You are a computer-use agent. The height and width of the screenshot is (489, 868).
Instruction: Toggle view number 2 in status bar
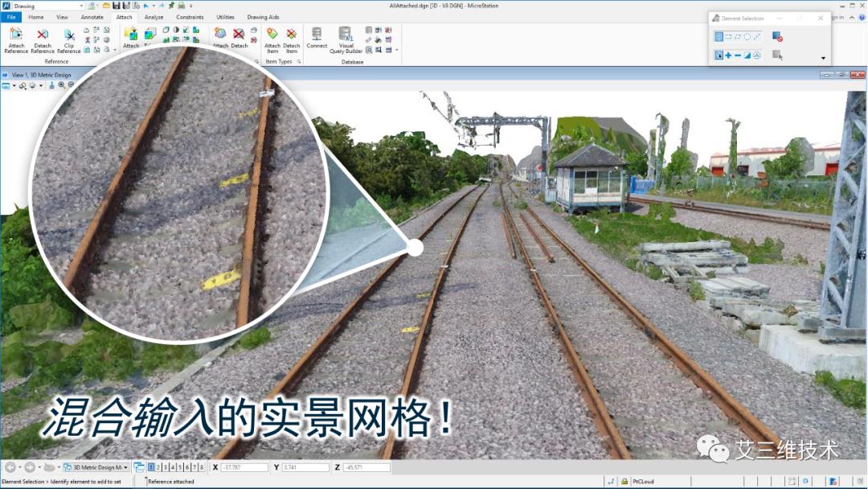coord(158,466)
